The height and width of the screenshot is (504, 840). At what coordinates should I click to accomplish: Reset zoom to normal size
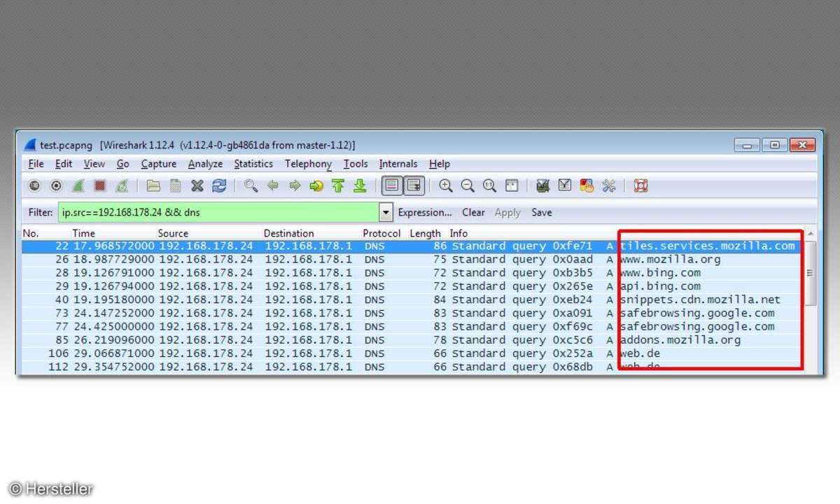[489, 185]
